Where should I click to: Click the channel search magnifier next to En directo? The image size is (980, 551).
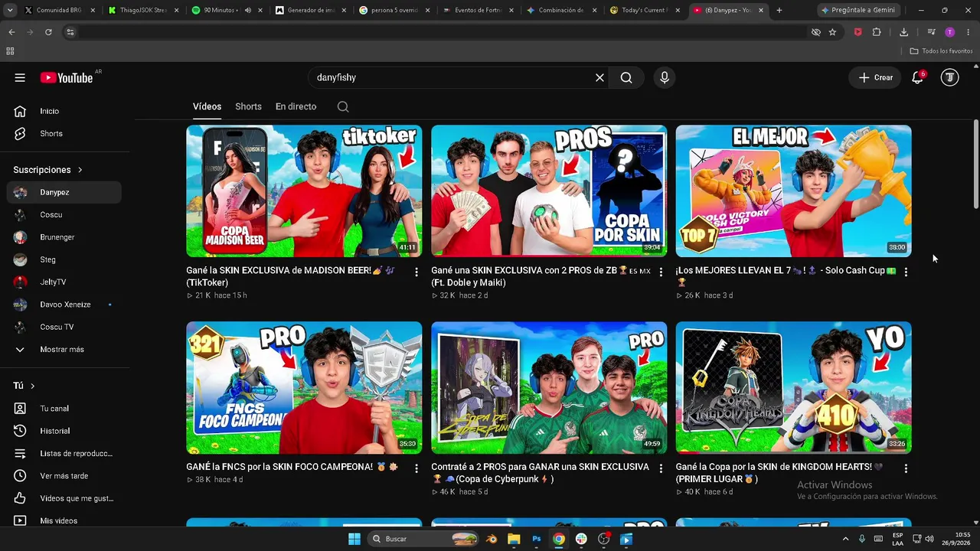click(x=343, y=106)
